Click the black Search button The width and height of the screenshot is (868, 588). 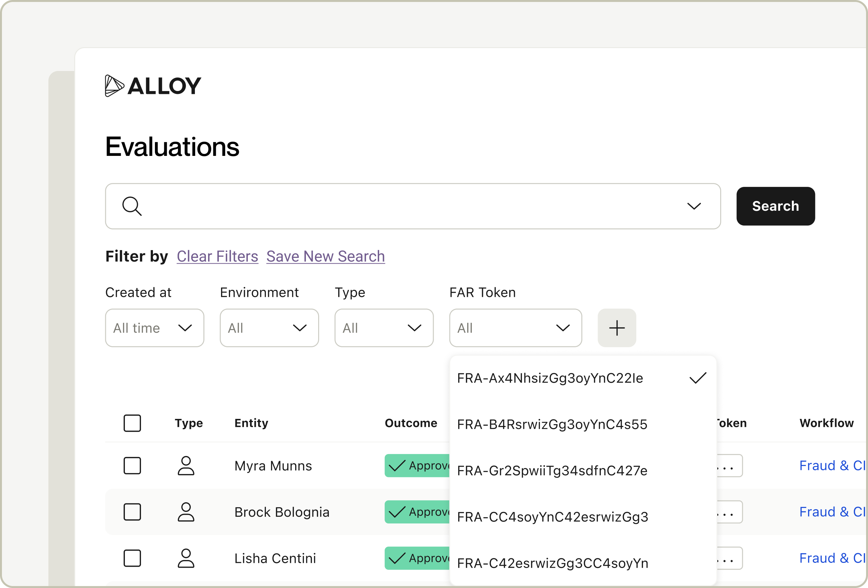click(x=775, y=206)
